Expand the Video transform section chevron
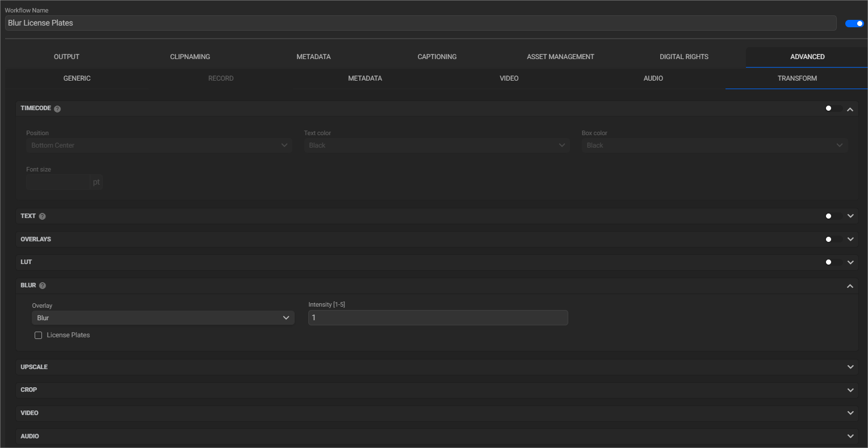The width and height of the screenshot is (868, 448). (x=850, y=413)
